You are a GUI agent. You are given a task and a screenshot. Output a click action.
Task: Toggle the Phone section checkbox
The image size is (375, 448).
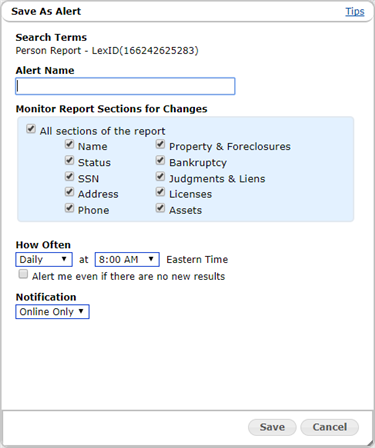click(69, 208)
